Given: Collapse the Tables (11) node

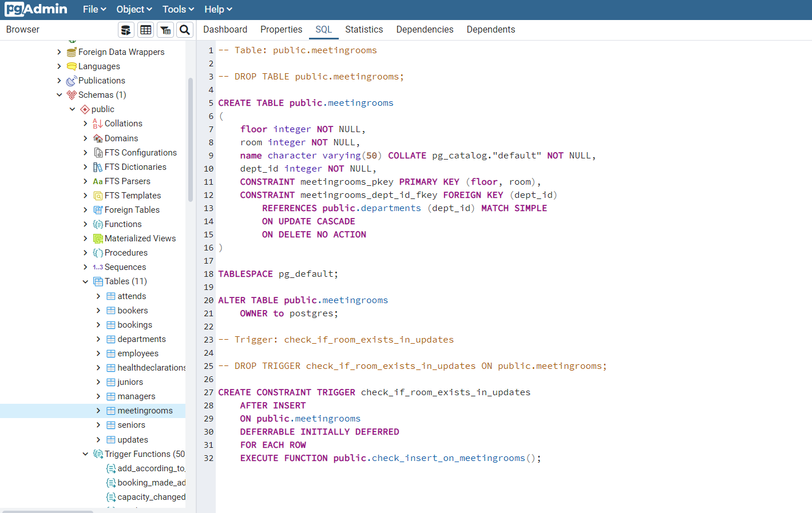Looking at the screenshot, I should click(85, 281).
